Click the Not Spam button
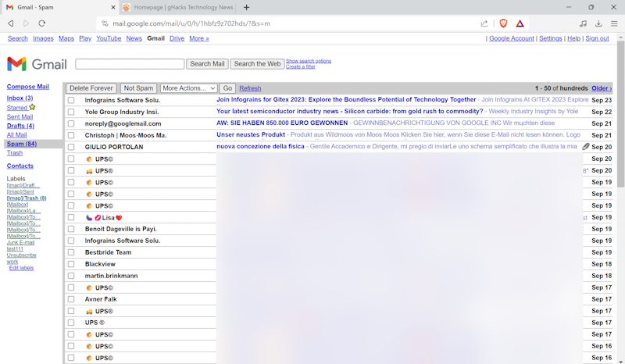625x364 pixels. point(138,88)
